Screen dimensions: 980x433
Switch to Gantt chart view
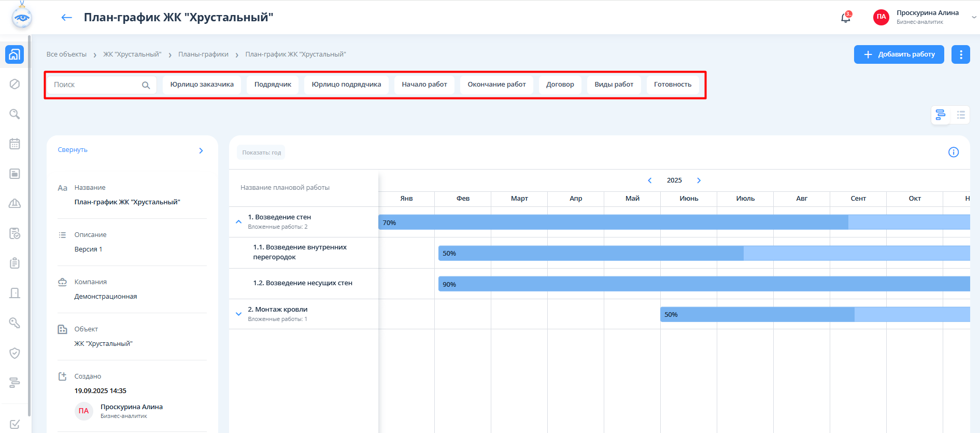tap(940, 115)
